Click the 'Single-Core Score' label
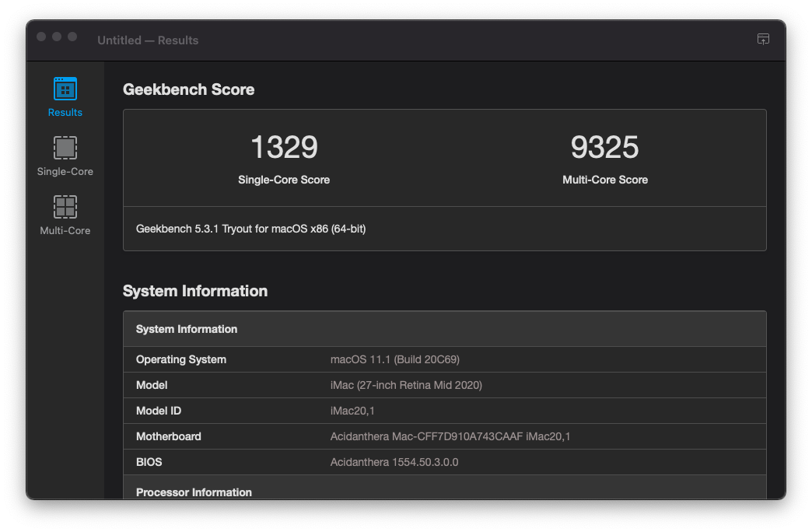812x532 pixels. click(284, 180)
